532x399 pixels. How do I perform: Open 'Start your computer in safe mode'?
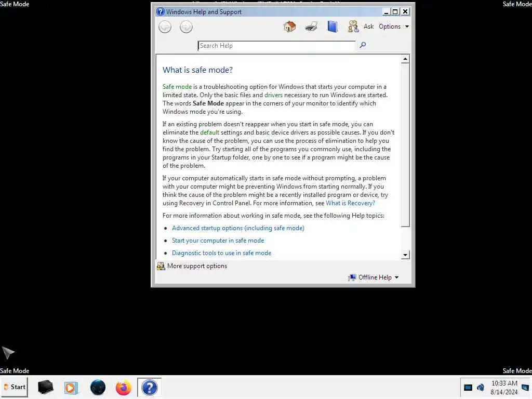(218, 241)
